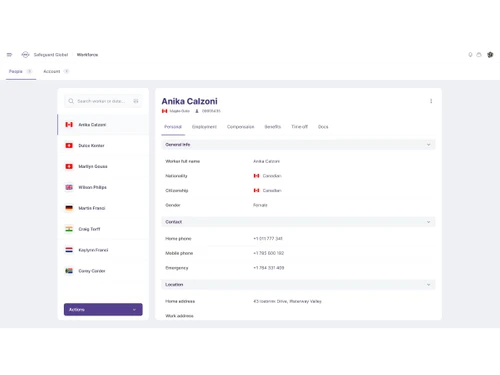Screen dimensions: 500x375
Task: Click Canada flag under profile name heading
Action: pos(164,111)
